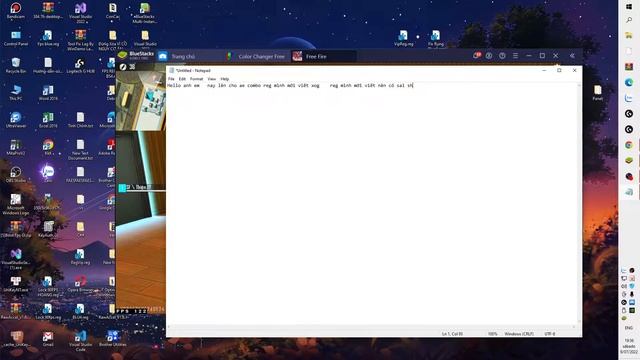Select the Recycle Bin desktop icon

pyautogui.click(x=16, y=65)
